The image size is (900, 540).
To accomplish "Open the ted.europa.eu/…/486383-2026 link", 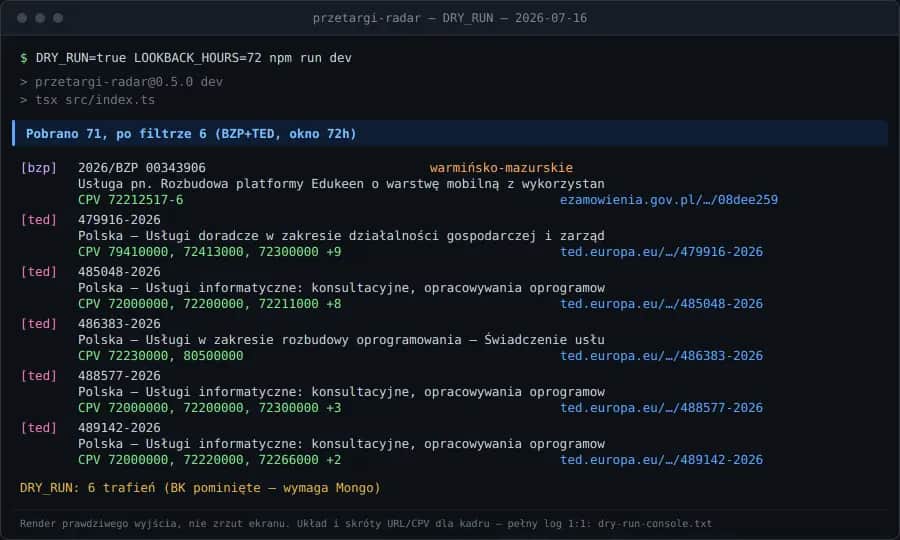I will [x=661, y=356].
